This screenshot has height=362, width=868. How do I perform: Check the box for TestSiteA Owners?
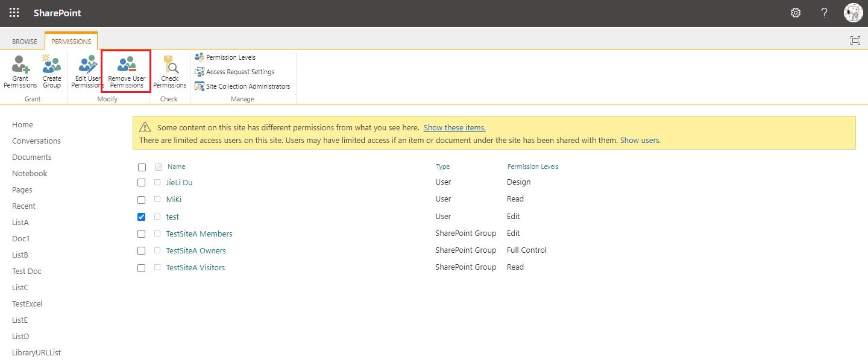click(x=142, y=250)
